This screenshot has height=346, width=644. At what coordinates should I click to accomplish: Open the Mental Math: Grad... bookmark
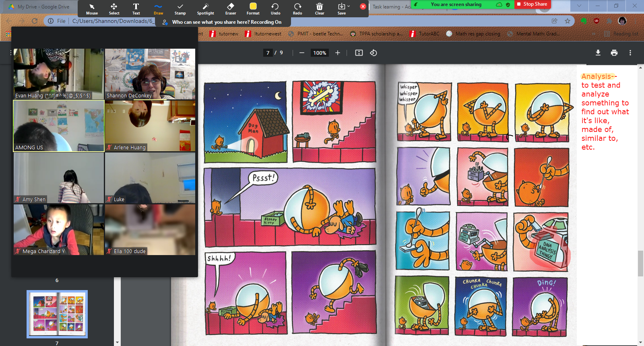click(x=533, y=34)
